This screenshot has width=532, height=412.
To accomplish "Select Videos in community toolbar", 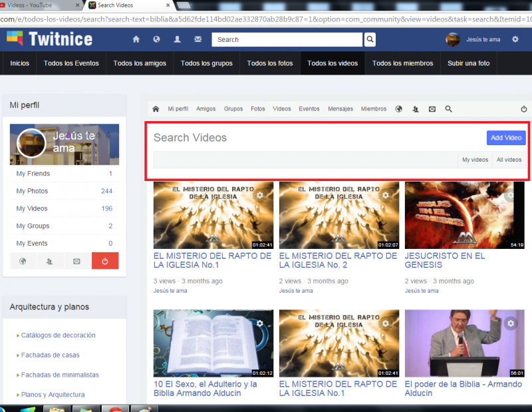I will coord(282,108).
